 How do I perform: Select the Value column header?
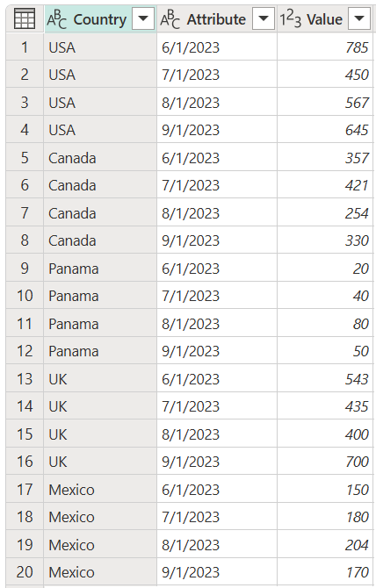tap(325, 19)
